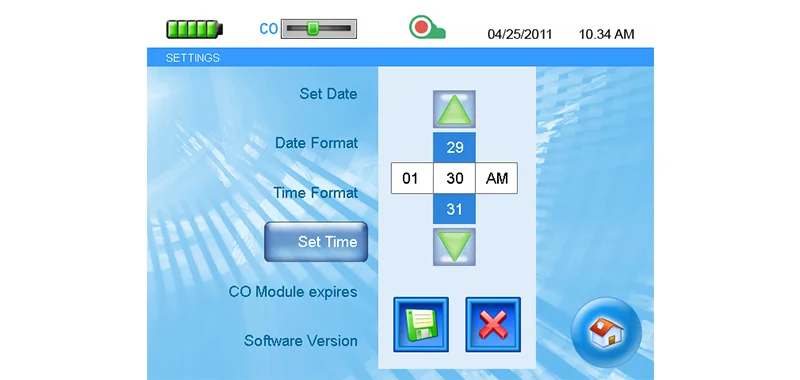This screenshot has height=380, width=800.
Task: Select the CO Module expires entry
Action: pyautogui.click(x=293, y=292)
